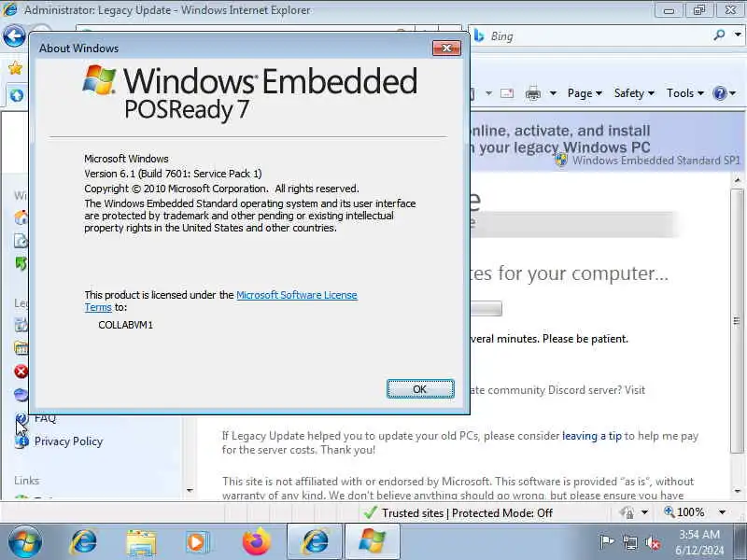Image resolution: width=747 pixels, height=560 pixels.
Task: Click the 100% zoom level text
Action: (x=690, y=512)
